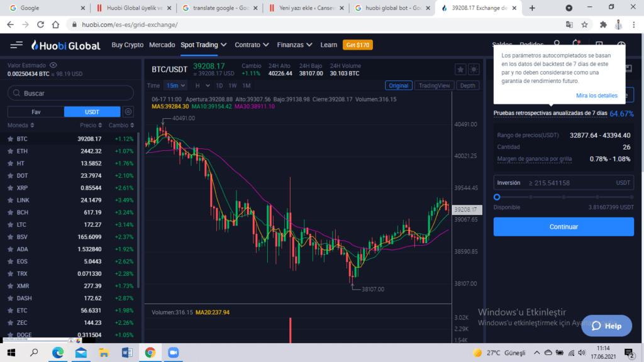Star the LTC coin row
The image size is (644, 362).
point(10,225)
